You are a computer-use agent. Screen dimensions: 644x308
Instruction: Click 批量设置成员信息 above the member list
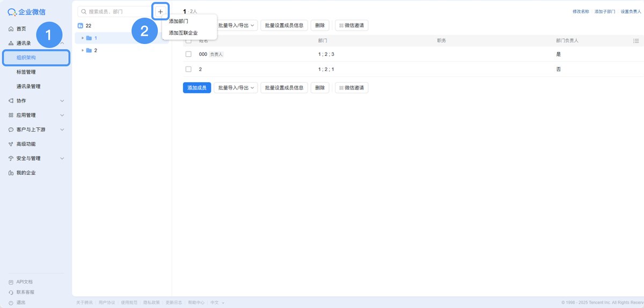click(x=284, y=25)
